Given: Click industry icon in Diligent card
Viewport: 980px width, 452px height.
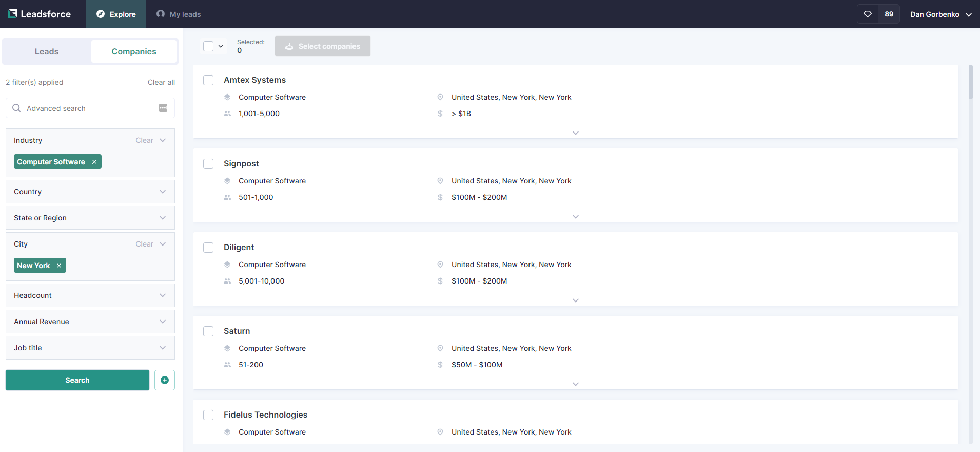Looking at the screenshot, I should click(227, 265).
